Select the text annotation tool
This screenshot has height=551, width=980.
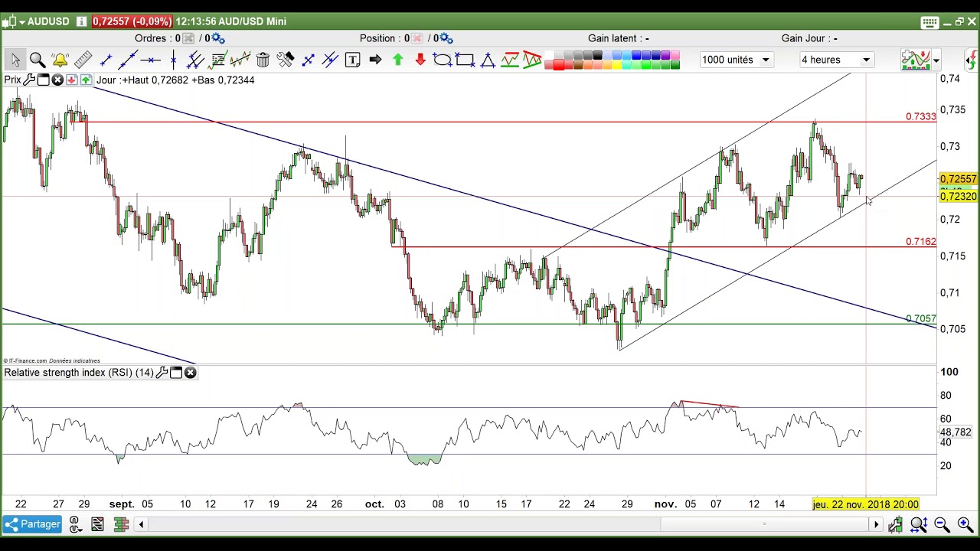[352, 60]
